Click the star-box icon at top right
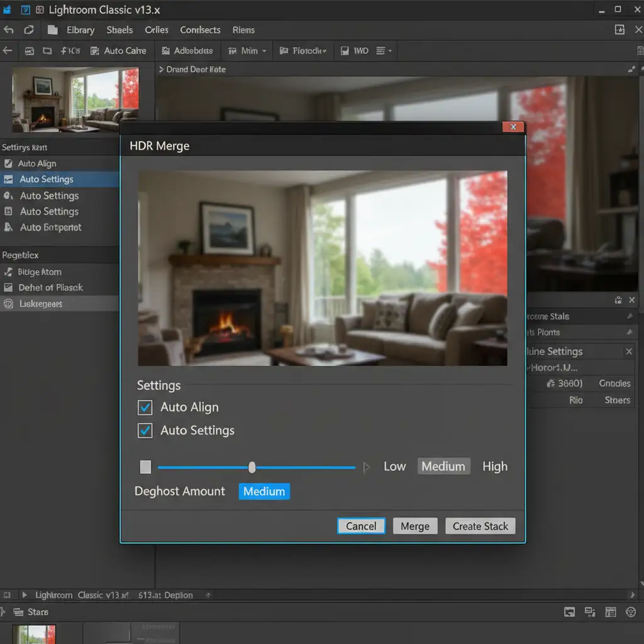Viewport: 644px width, 644px height. pyautogui.click(x=619, y=30)
